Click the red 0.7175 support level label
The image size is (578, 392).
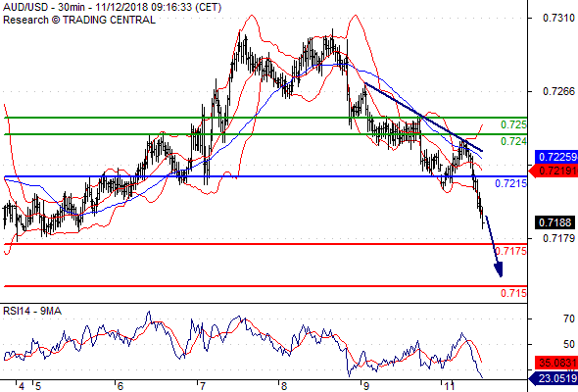[510, 251]
